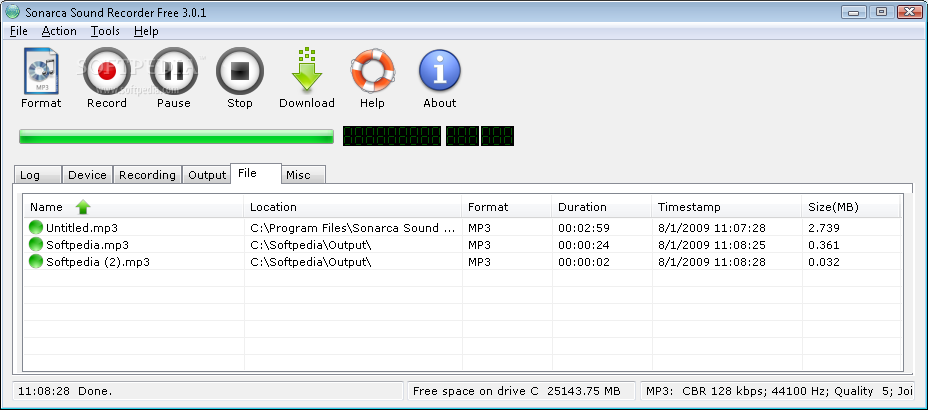Screen dimensions: 928x410
Task: Click the C:\Program Files\Sonarca Sound location cell
Action: (353, 228)
